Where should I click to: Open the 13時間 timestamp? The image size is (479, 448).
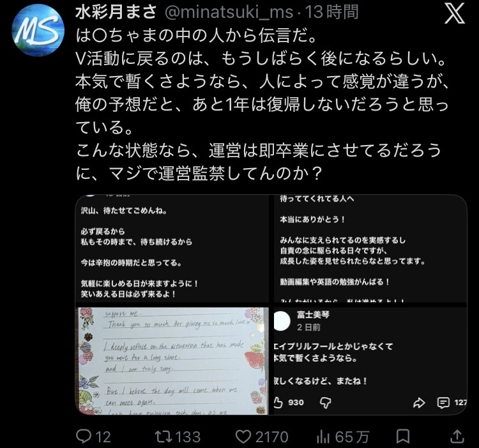point(331,13)
